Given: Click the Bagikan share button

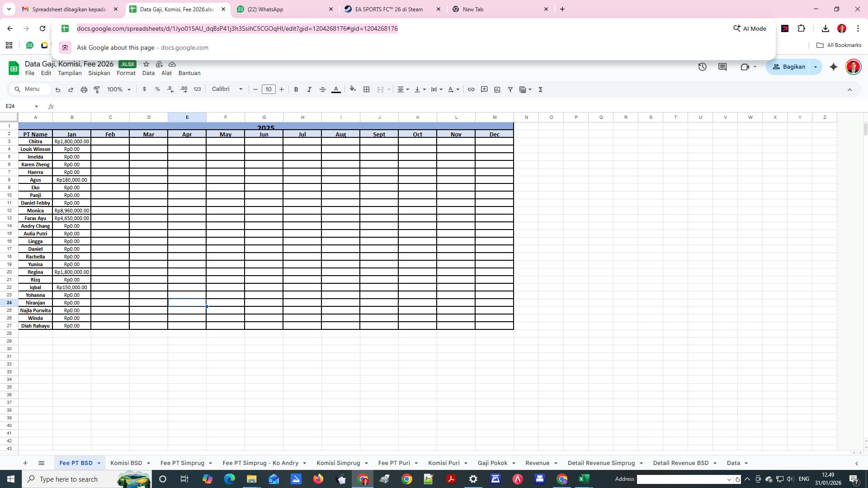Looking at the screenshot, I should (x=788, y=67).
